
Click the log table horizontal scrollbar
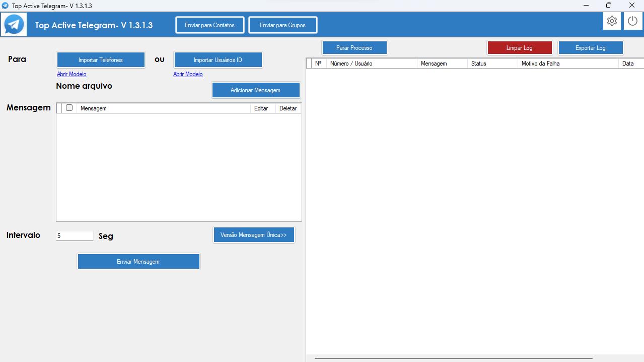pyautogui.click(x=453, y=358)
